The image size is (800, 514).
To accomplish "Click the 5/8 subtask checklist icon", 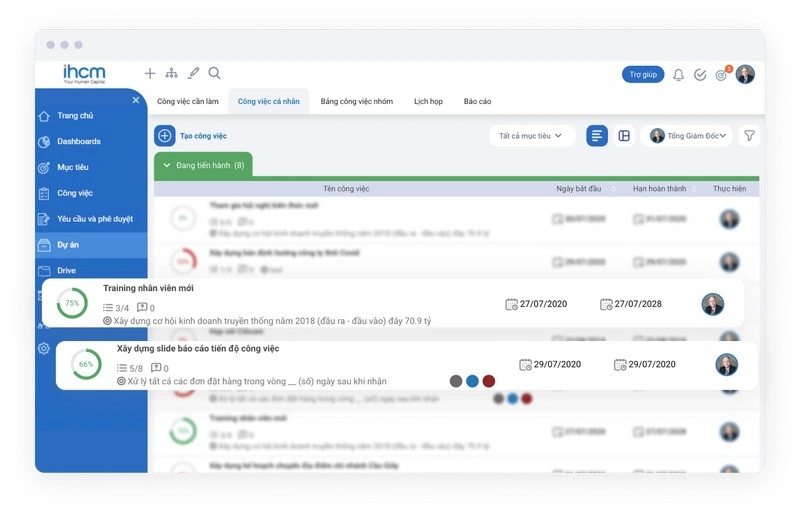I will (x=121, y=368).
